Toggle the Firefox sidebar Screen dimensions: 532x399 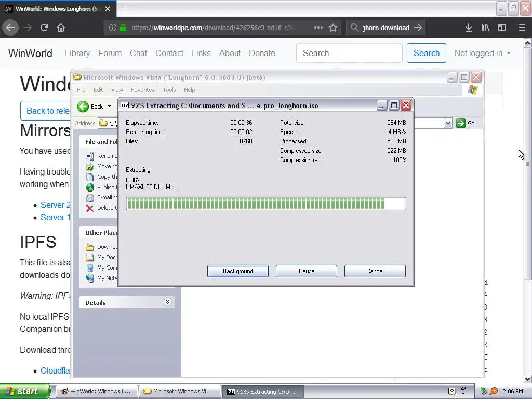[x=502, y=28]
